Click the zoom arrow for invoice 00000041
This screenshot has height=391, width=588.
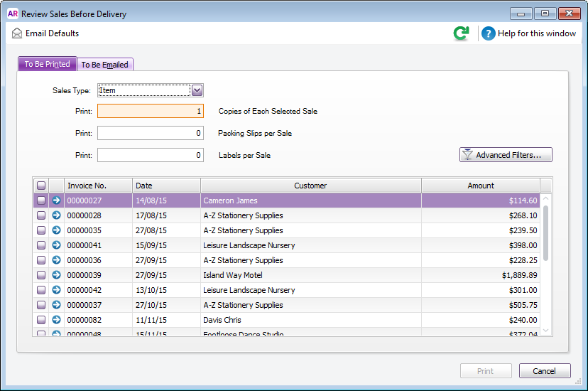(x=56, y=245)
